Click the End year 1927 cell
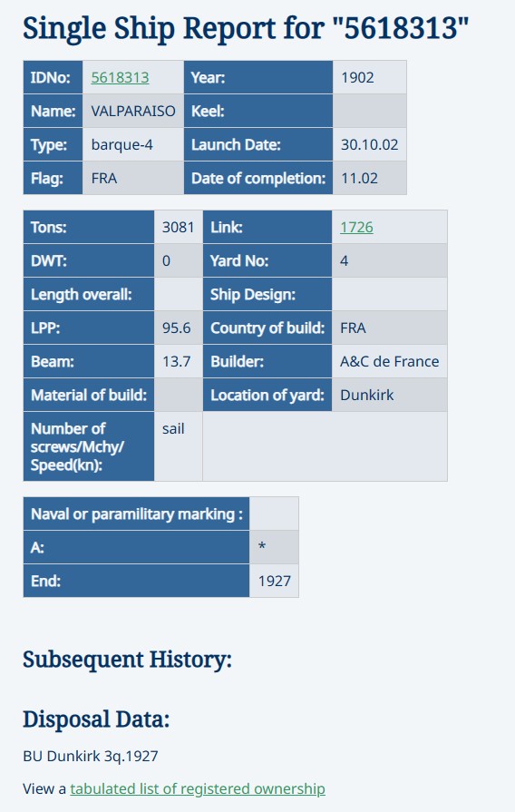The width and height of the screenshot is (515, 812). pos(274,581)
